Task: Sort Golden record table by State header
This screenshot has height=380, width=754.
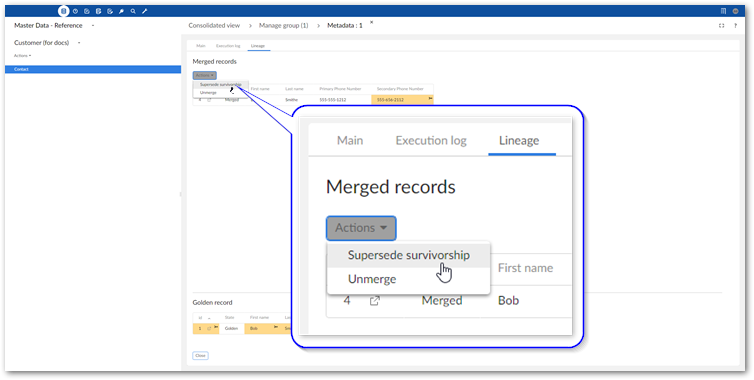Action: (229, 318)
